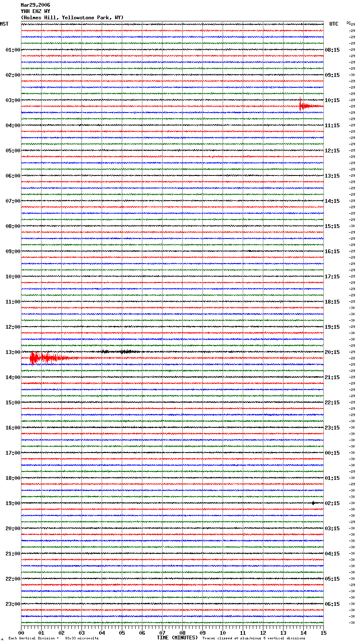Click the 08:00 MST time label
The height and width of the screenshot is (644, 357).
(13, 226)
